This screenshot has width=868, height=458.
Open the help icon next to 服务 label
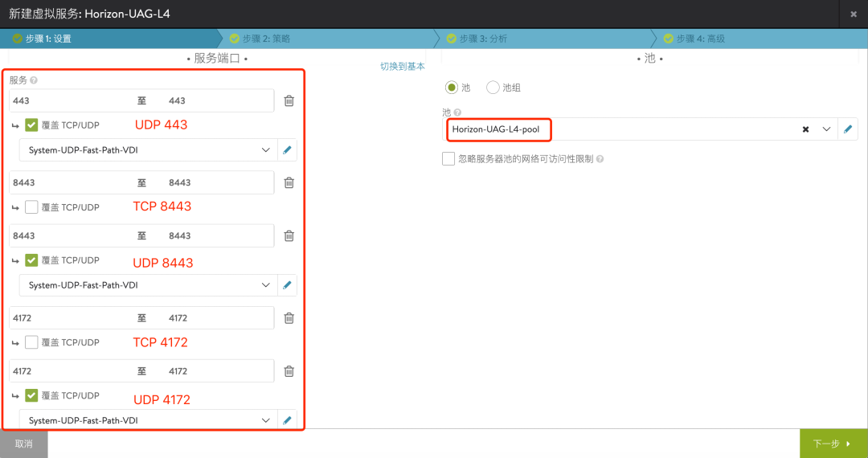coord(34,80)
